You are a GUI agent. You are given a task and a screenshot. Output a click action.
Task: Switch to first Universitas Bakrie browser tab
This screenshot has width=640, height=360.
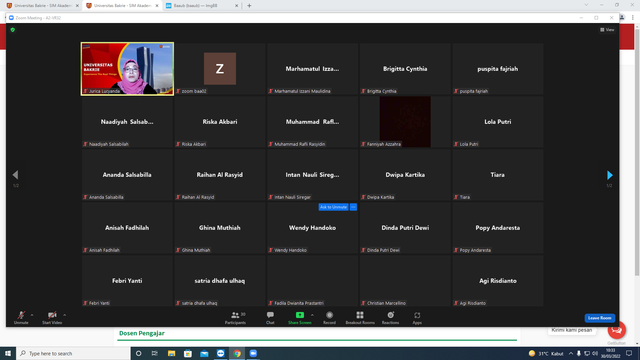[42, 6]
